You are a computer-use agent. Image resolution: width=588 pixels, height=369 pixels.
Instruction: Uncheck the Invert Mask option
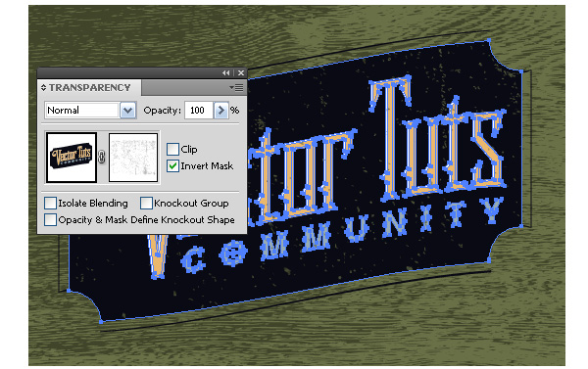coord(172,165)
